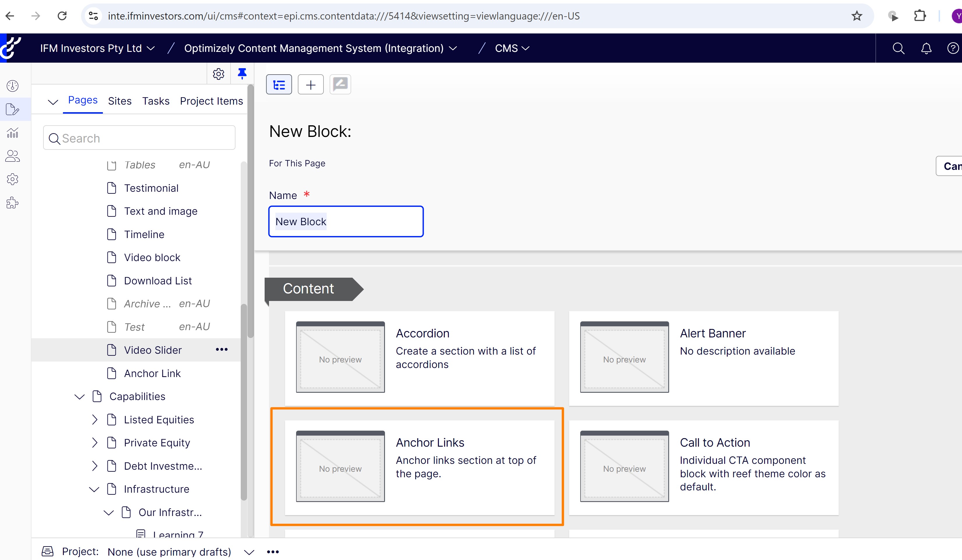The height and width of the screenshot is (560, 962).
Task: Open the Project selection dropdown
Action: (x=249, y=552)
